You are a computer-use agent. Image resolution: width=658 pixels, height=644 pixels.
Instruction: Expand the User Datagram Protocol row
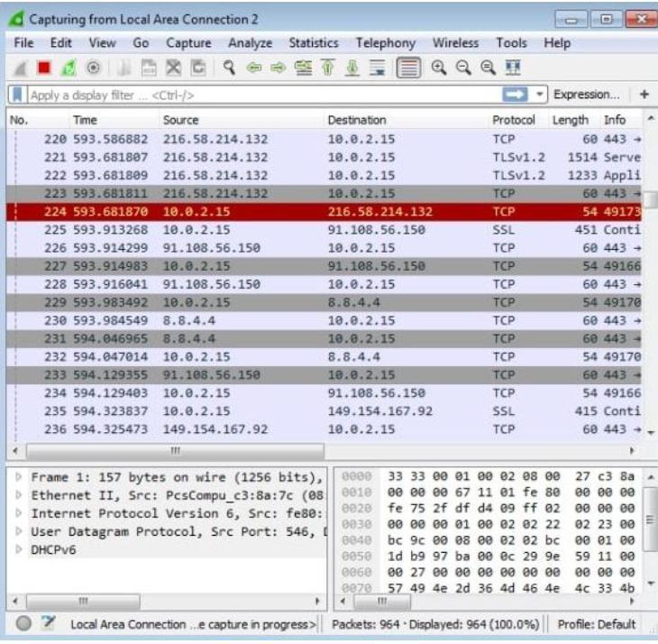pos(18,531)
